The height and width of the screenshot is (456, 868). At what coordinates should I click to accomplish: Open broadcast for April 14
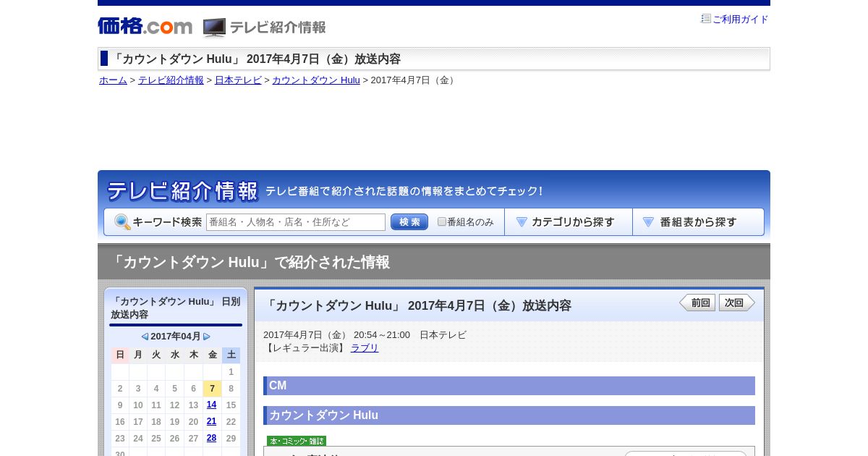(x=211, y=405)
